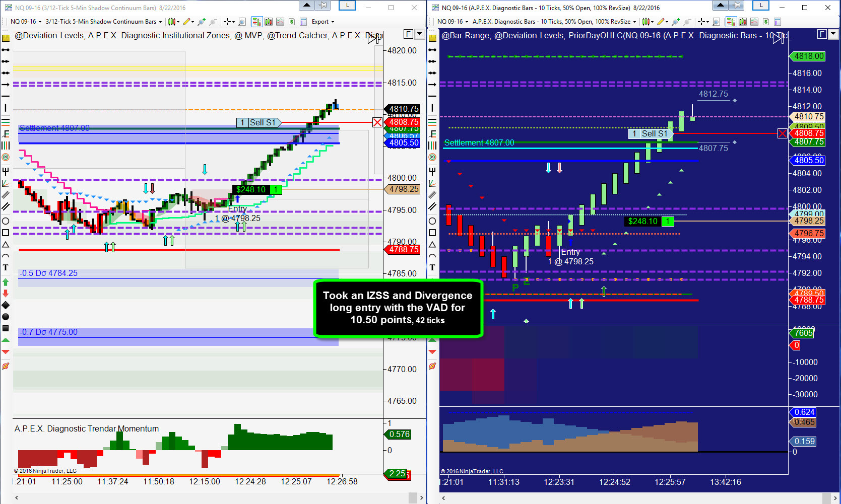Open the dropdown arrow beside F on right chart
The width and height of the screenshot is (841, 504).
(833, 34)
